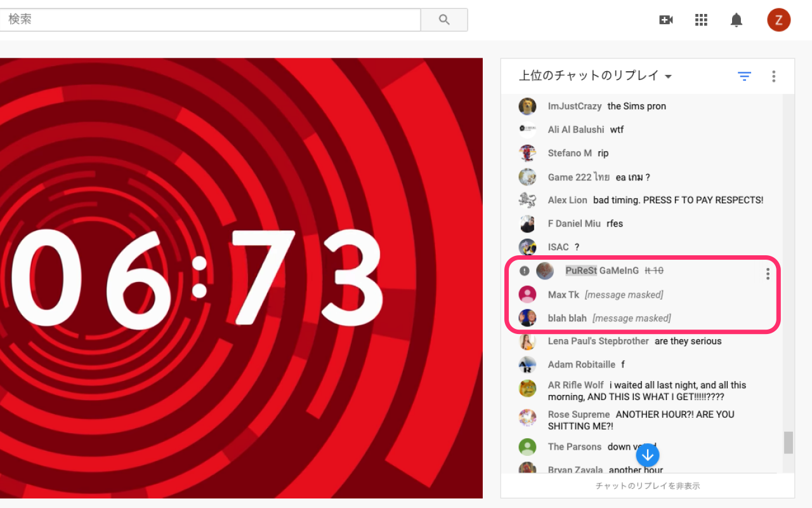Click ISAC's avatar
This screenshot has height=508, width=812.
527,247
